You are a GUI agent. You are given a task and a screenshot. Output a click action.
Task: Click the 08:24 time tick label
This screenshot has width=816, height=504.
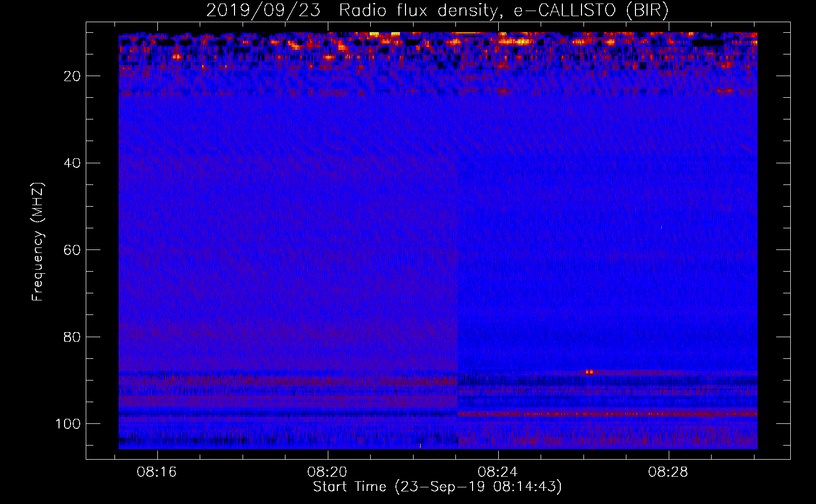[x=498, y=472]
